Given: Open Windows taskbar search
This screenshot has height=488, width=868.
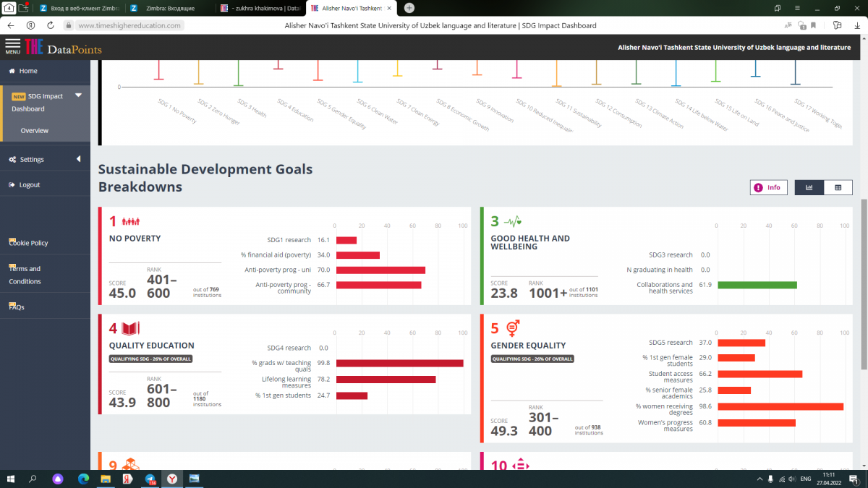Looking at the screenshot, I should pos(33,479).
